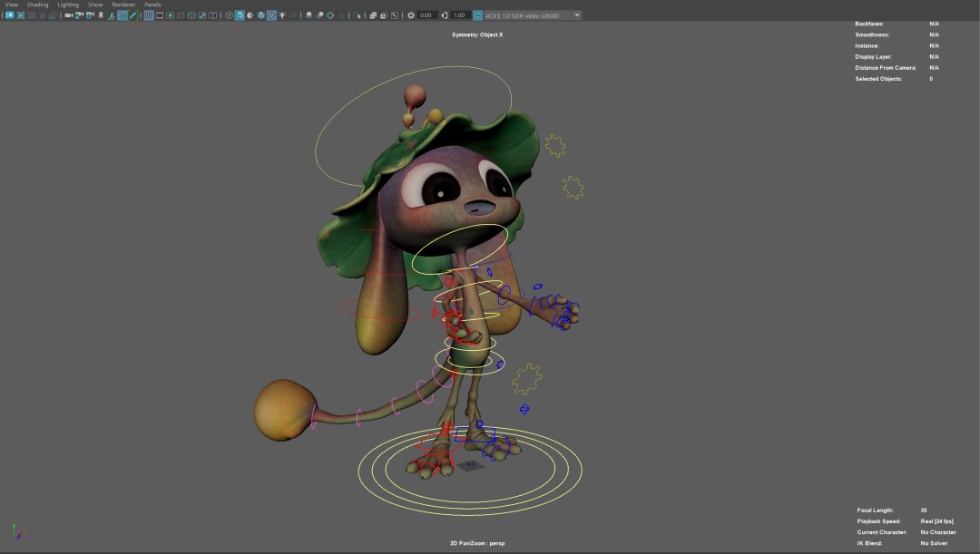This screenshot has height=554, width=980.
Task: Edit the exposure value field 0.00
Action: point(426,15)
